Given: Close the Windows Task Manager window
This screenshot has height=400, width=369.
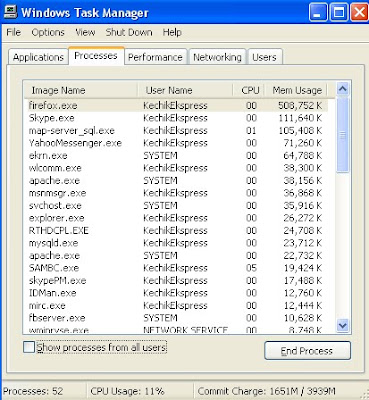Looking at the screenshot, I should 359,12.
